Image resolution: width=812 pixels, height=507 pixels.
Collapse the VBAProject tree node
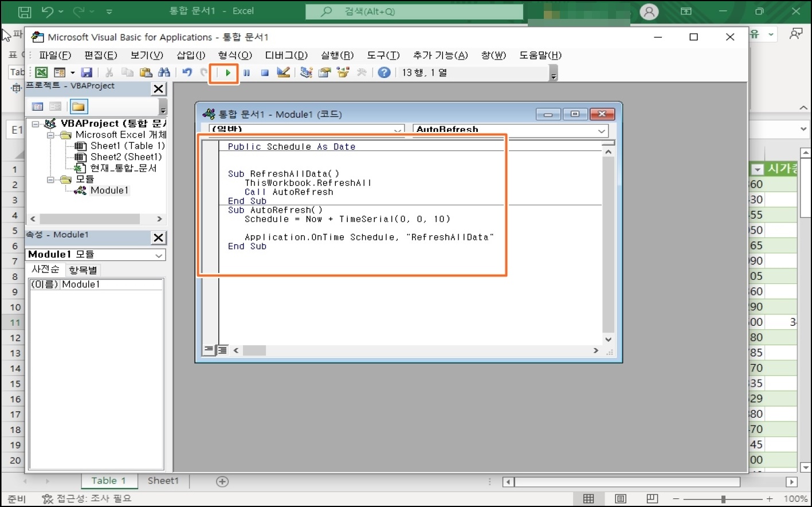tap(36, 124)
